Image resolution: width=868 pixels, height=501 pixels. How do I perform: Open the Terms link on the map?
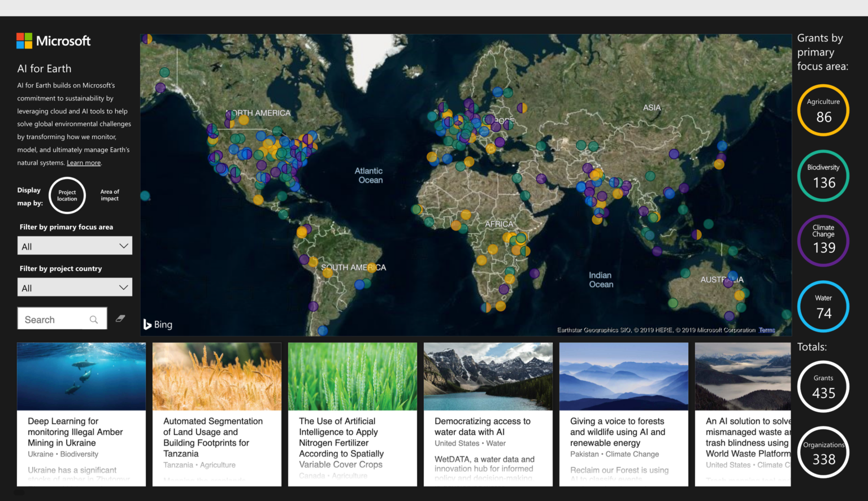[x=766, y=329]
